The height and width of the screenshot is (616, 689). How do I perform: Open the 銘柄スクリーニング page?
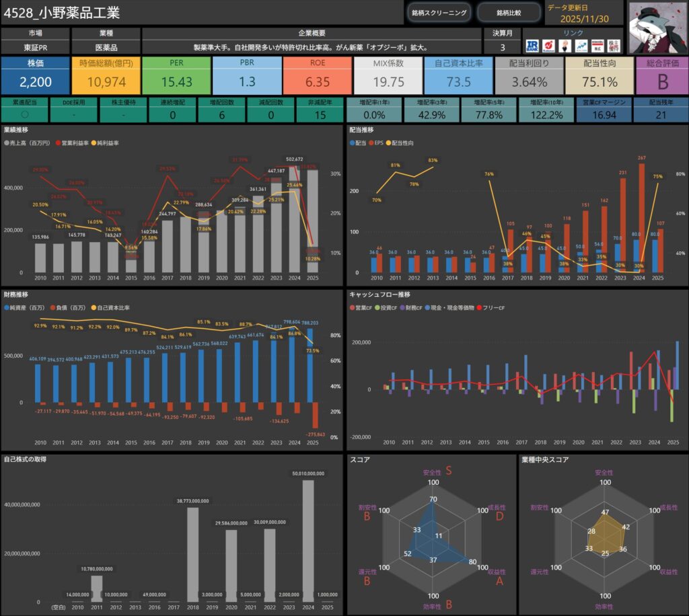tap(439, 13)
